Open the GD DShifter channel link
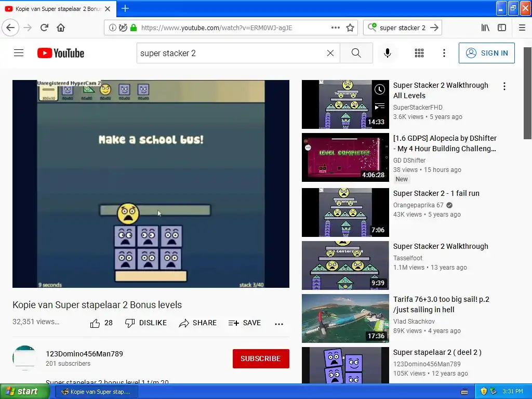The height and width of the screenshot is (399, 532). [409, 160]
